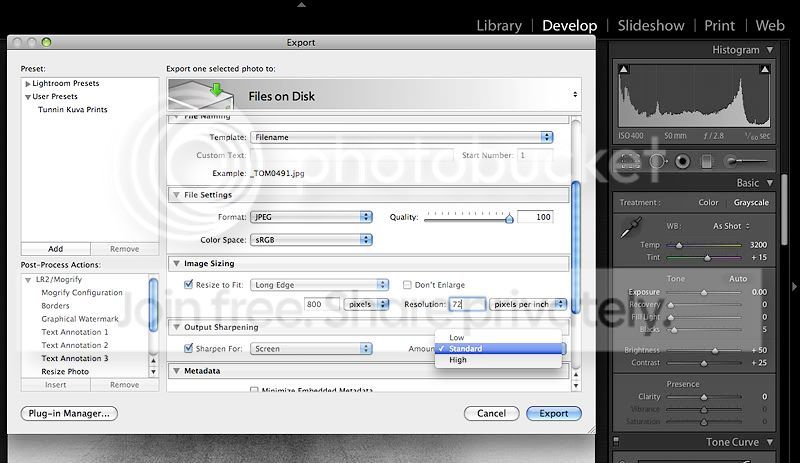Image resolution: width=800 pixels, height=463 pixels.
Task: Choose High from sharpening amount menu
Action: click(x=458, y=360)
